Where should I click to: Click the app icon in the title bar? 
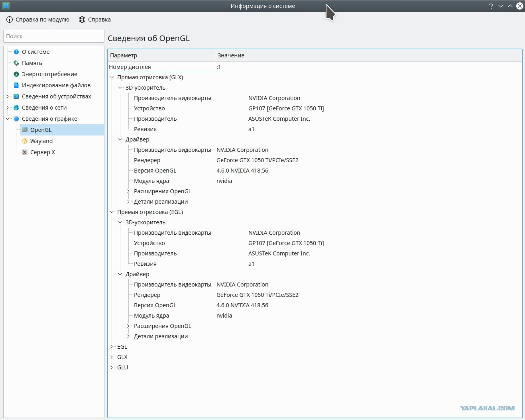coord(6,6)
